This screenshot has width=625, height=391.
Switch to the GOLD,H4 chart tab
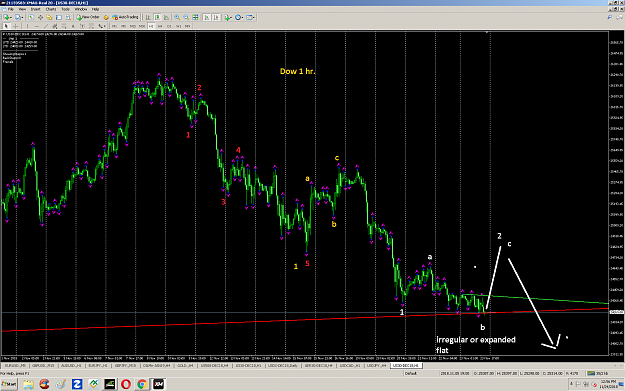(x=185, y=365)
